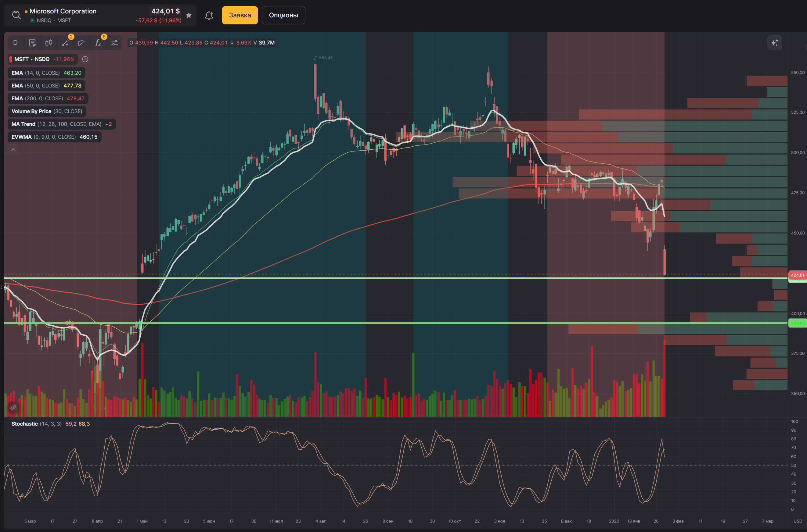Add MSFT to favorites with star

point(189,15)
